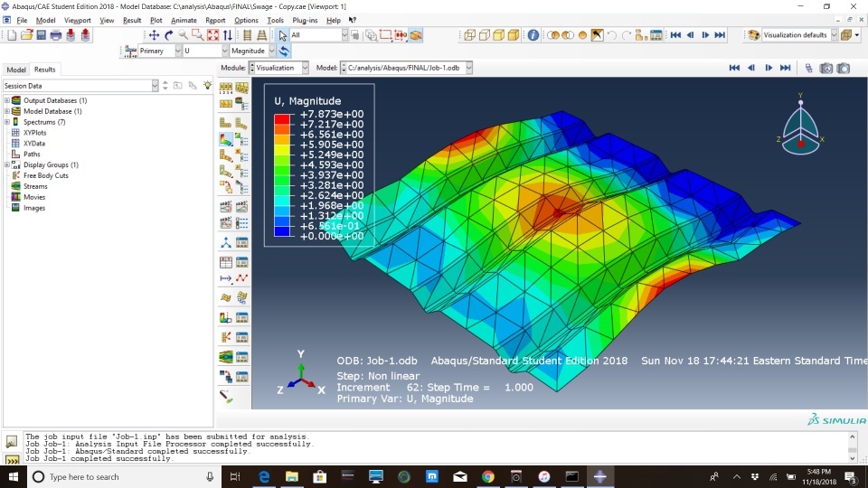
Task: Toggle the selection arrow tool
Action: point(283,35)
